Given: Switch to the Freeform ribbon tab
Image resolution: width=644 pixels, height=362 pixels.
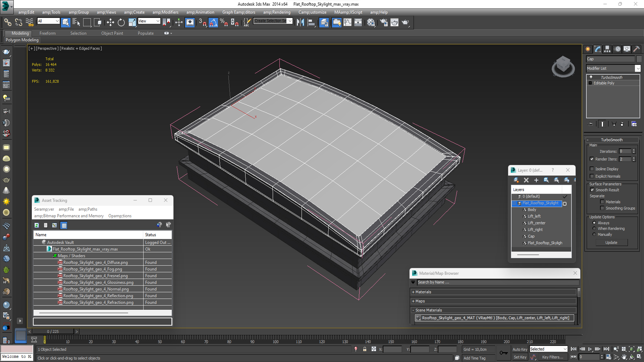Looking at the screenshot, I should (47, 33).
